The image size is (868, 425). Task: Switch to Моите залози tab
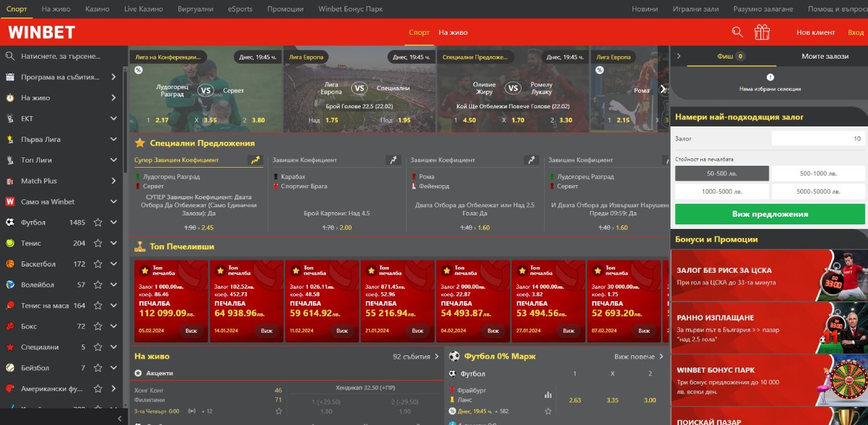click(825, 56)
